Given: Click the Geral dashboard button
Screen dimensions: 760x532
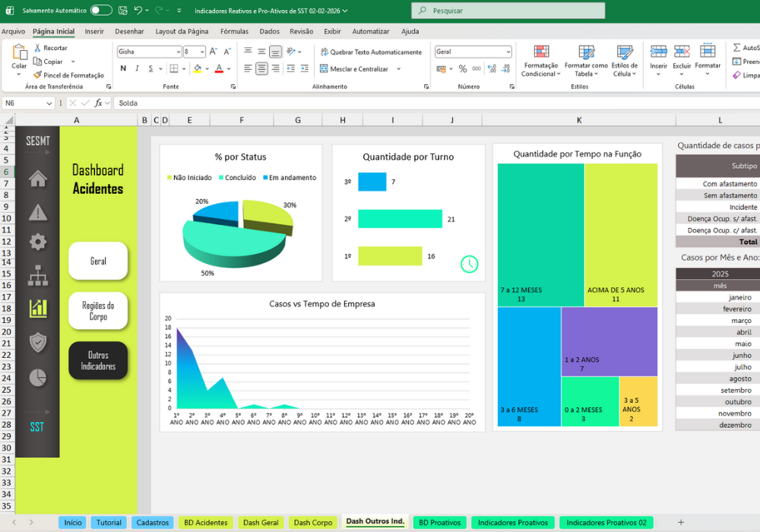Looking at the screenshot, I should click(98, 261).
